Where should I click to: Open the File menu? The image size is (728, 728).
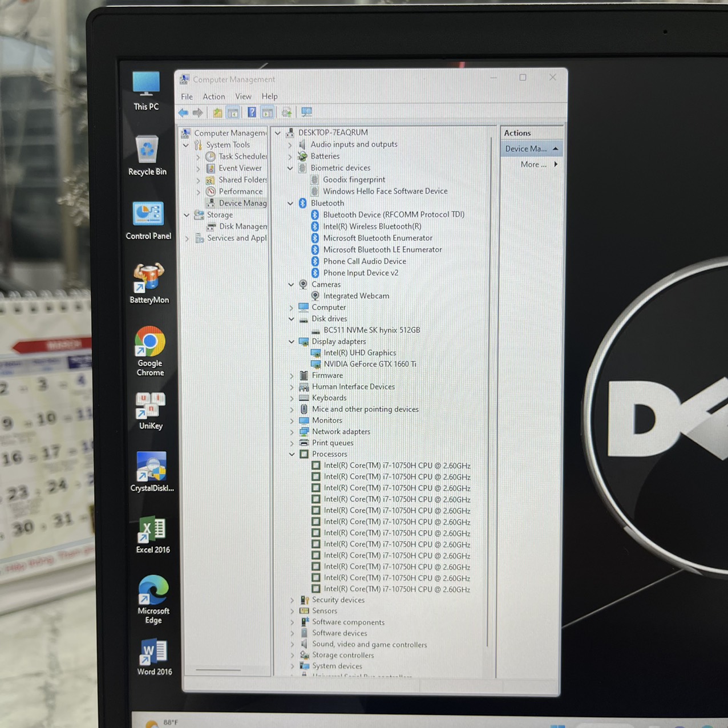coord(187,96)
